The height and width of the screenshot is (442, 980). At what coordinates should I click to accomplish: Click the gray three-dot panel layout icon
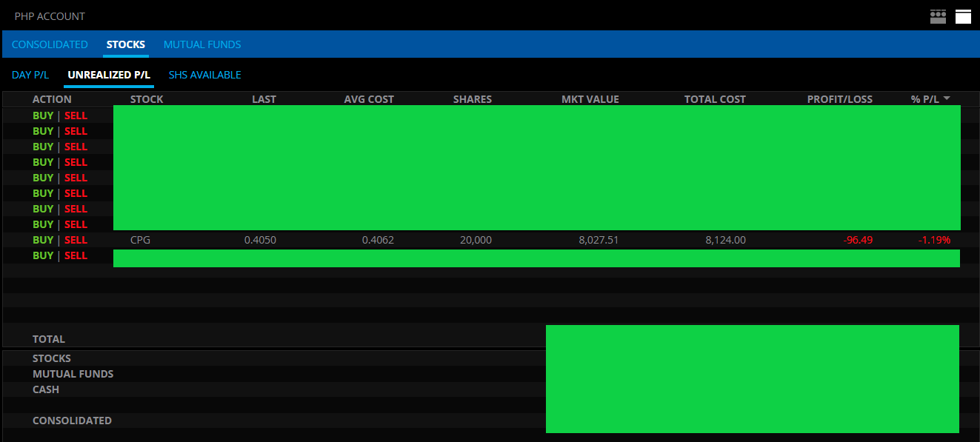938,16
